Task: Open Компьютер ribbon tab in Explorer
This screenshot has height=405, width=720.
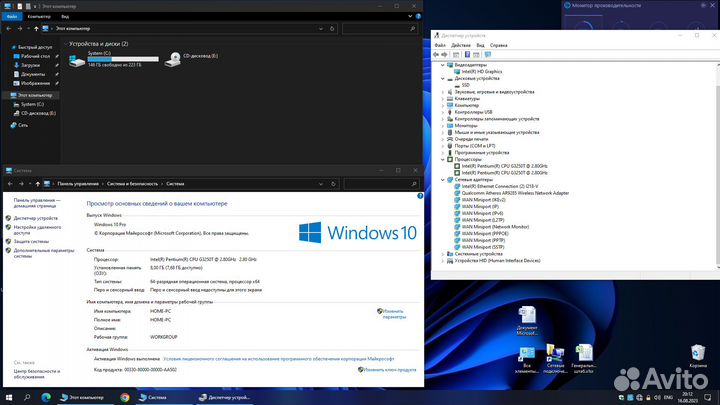Action: [39, 17]
